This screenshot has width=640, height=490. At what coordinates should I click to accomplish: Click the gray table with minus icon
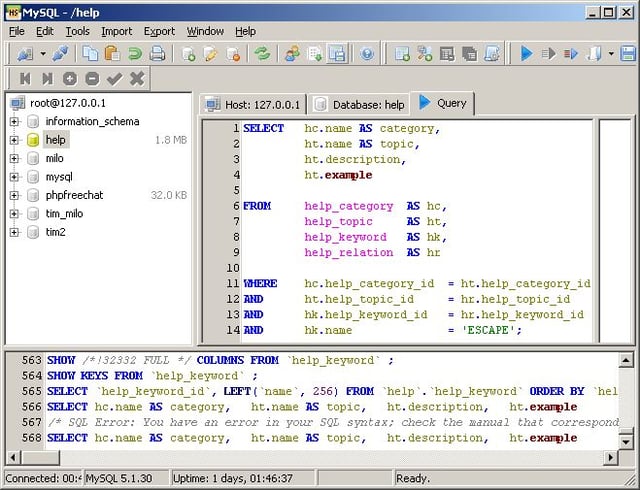(x=447, y=53)
